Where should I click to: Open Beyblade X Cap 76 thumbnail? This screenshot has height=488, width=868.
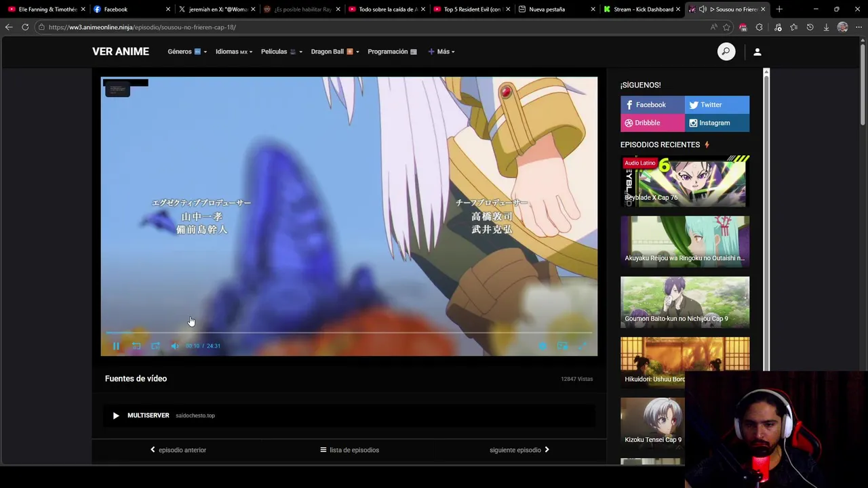(x=685, y=181)
